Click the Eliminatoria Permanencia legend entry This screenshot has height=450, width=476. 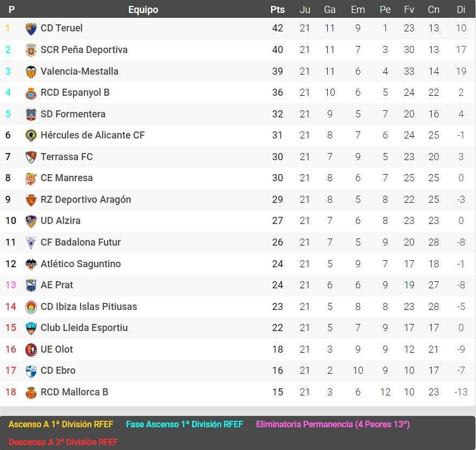click(332, 425)
